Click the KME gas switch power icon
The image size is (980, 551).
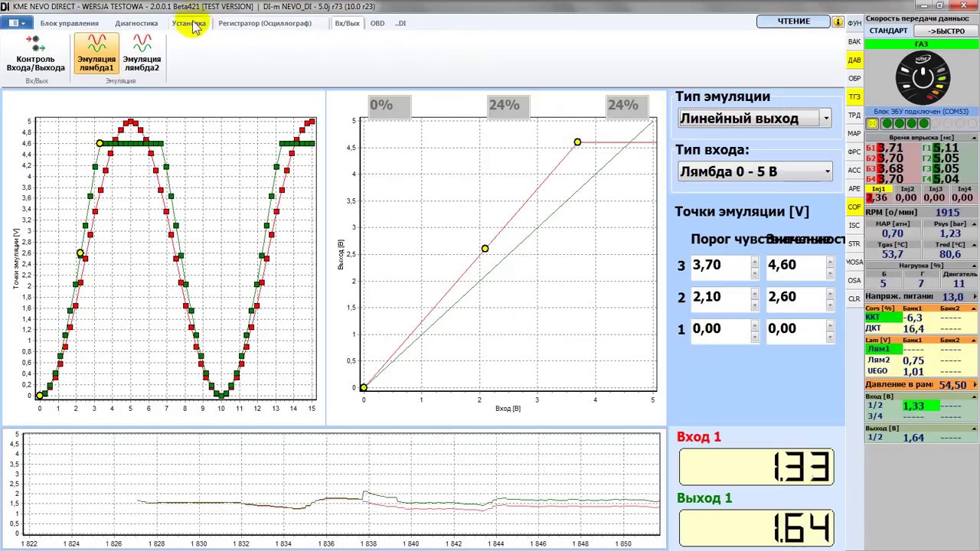click(x=923, y=77)
